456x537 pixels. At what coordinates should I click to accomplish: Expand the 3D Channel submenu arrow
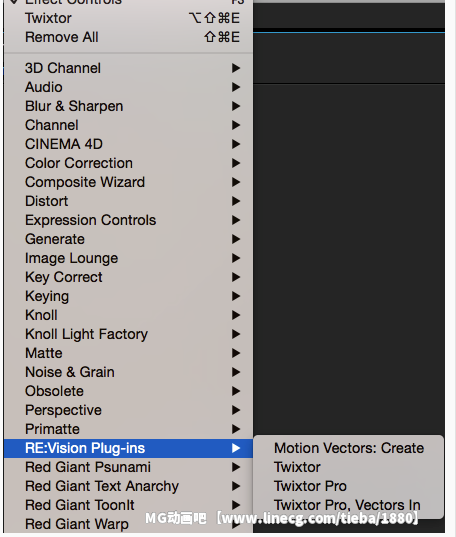click(236, 68)
